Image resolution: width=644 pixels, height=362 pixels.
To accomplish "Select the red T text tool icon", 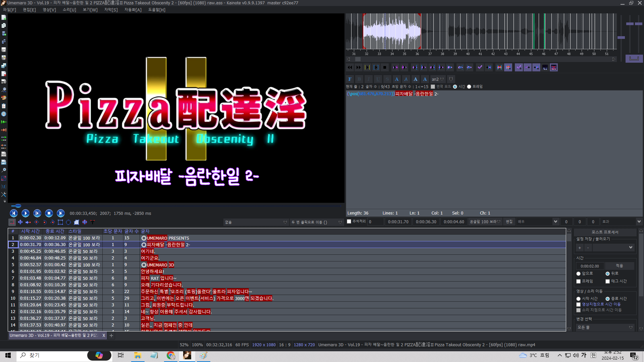I will tap(93, 222).
